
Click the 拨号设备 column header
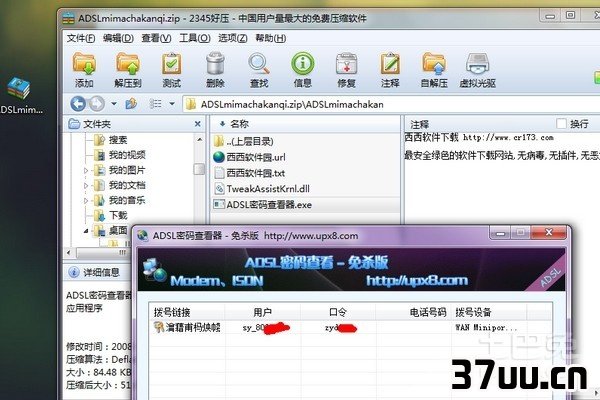point(489,312)
